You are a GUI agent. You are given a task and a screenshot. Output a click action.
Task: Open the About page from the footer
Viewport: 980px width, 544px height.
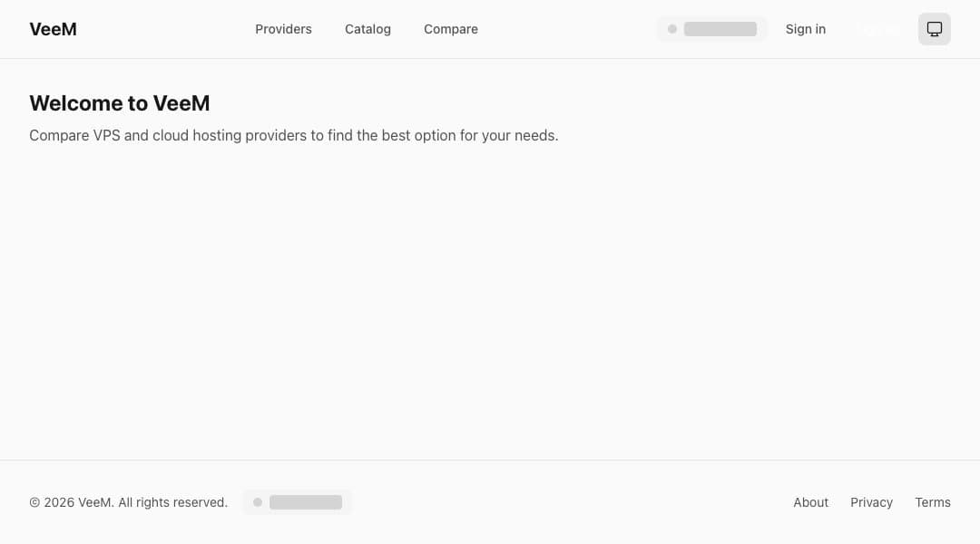click(x=810, y=502)
